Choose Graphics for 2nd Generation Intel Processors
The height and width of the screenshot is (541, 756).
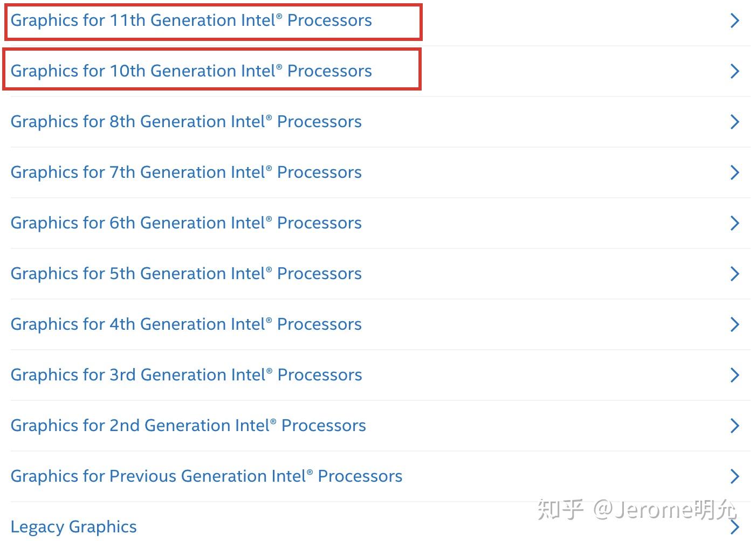[188, 426]
